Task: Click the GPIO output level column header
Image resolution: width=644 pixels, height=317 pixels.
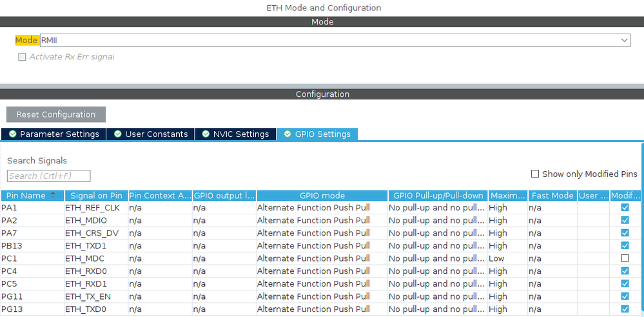Action: 224,196
